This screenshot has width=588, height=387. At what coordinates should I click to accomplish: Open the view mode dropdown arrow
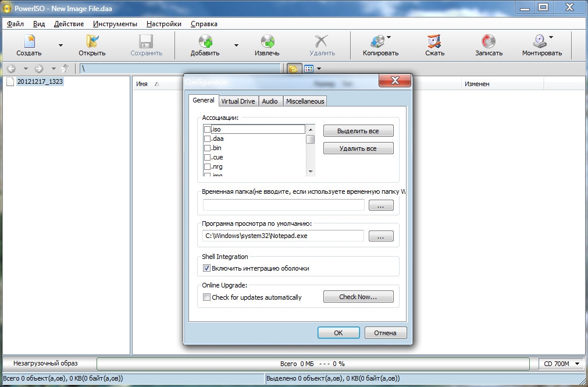(319, 69)
